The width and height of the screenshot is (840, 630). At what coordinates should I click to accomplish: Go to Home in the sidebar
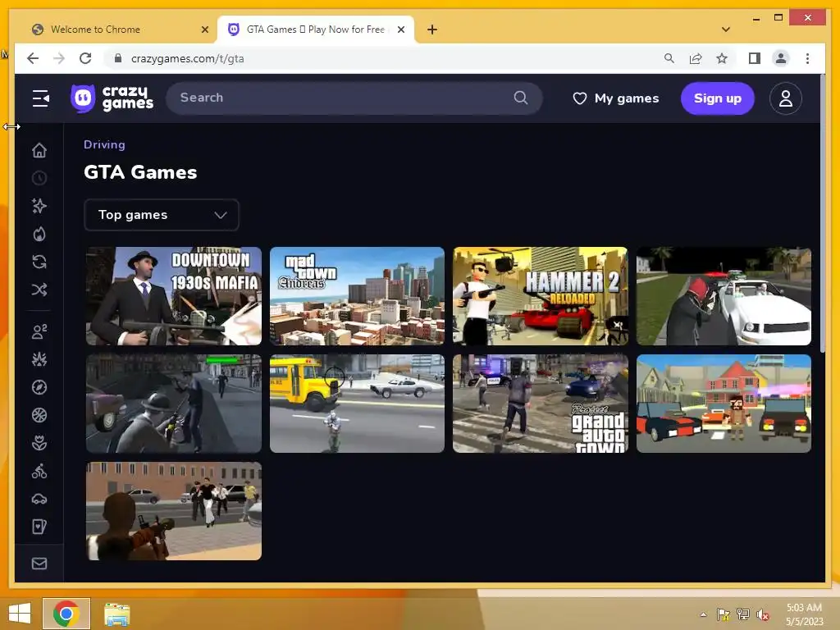pyautogui.click(x=39, y=151)
